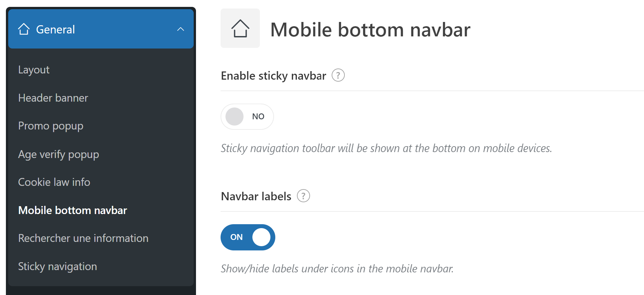Click the General section header
Image resolution: width=644 pixels, height=295 pixels.
tap(101, 29)
